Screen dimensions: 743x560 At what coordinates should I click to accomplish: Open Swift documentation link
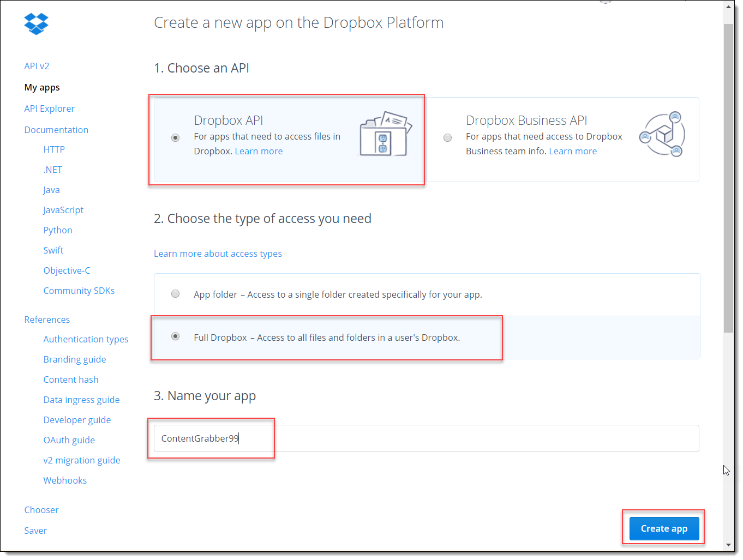point(53,250)
